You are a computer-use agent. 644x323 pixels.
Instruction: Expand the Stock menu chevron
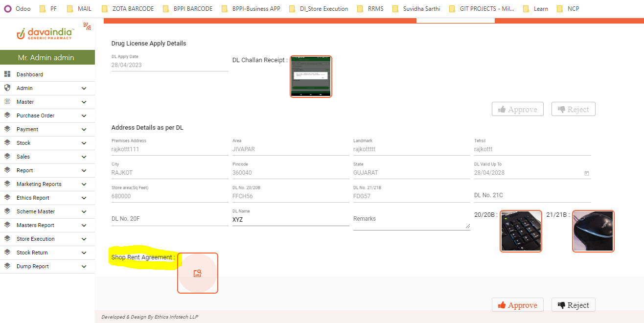[x=84, y=143]
